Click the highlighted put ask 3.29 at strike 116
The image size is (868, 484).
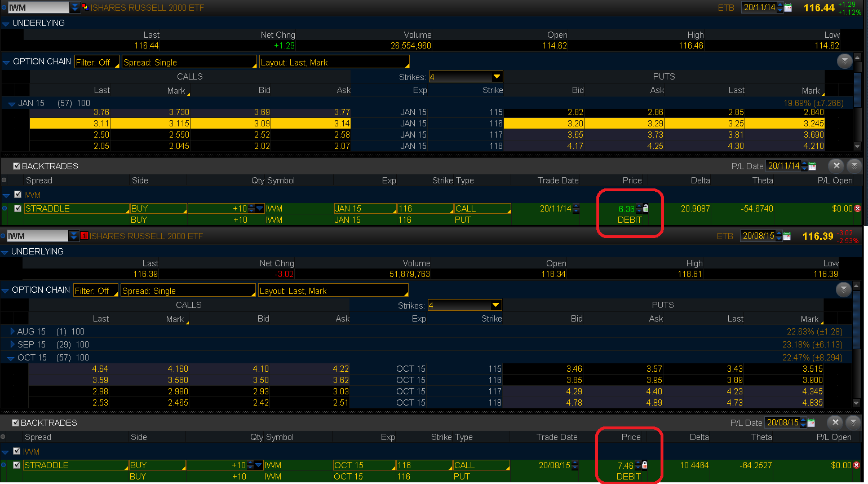(656, 124)
